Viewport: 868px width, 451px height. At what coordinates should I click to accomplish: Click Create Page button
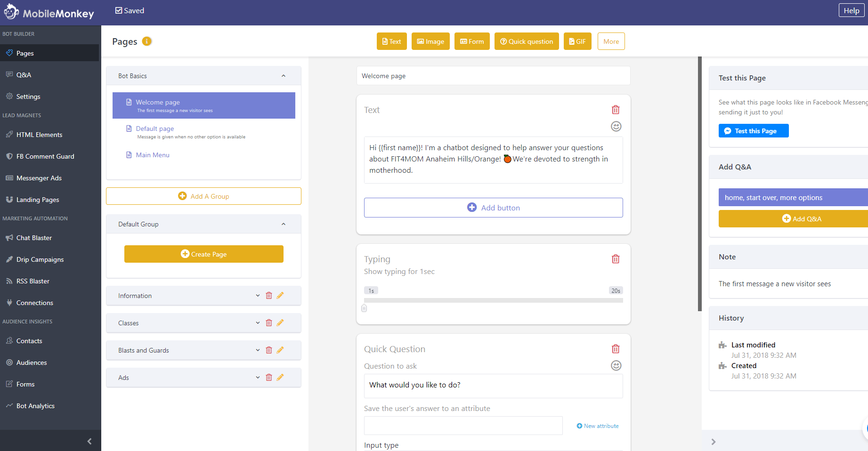coord(203,254)
